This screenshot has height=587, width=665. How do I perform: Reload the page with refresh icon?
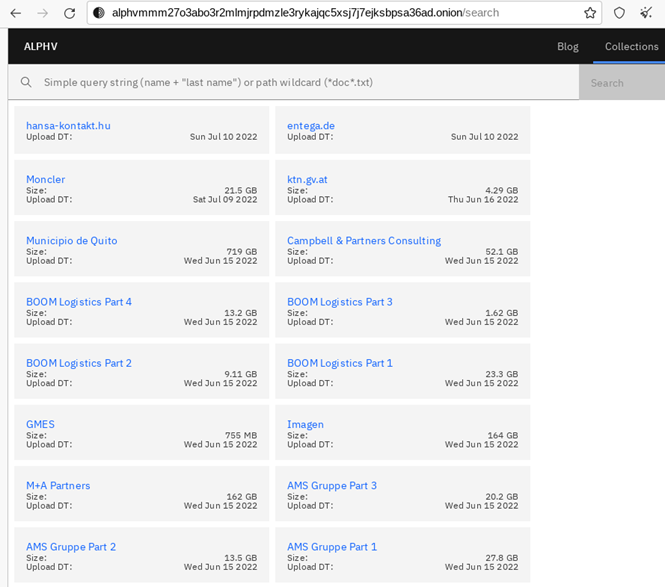tap(70, 13)
